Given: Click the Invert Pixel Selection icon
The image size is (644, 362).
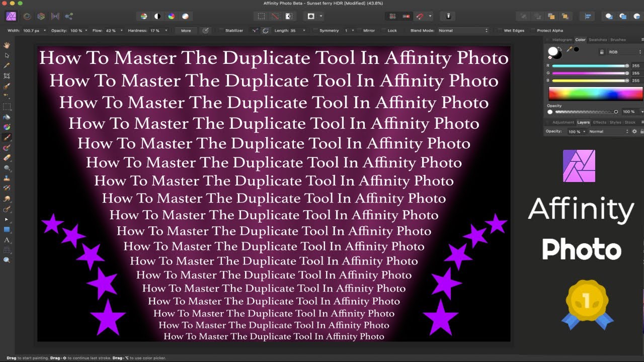Looking at the screenshot, I should (x=289, y=16).
